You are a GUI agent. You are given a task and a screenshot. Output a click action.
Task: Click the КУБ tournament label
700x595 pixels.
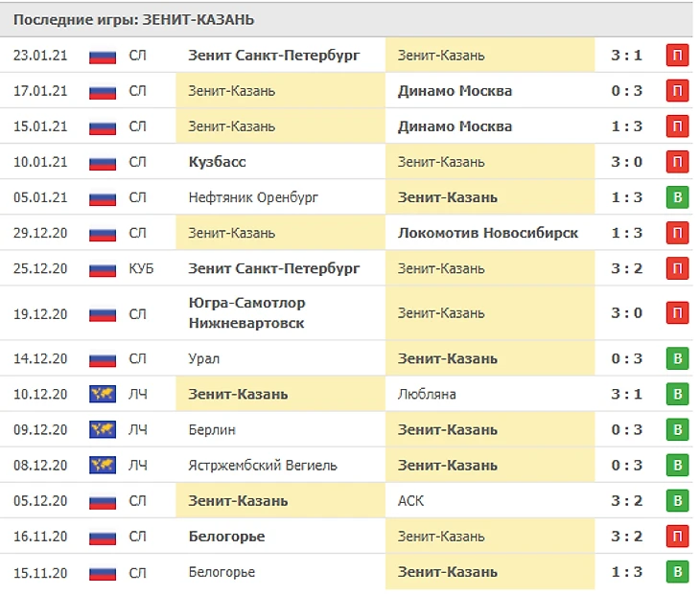[141, 268]
